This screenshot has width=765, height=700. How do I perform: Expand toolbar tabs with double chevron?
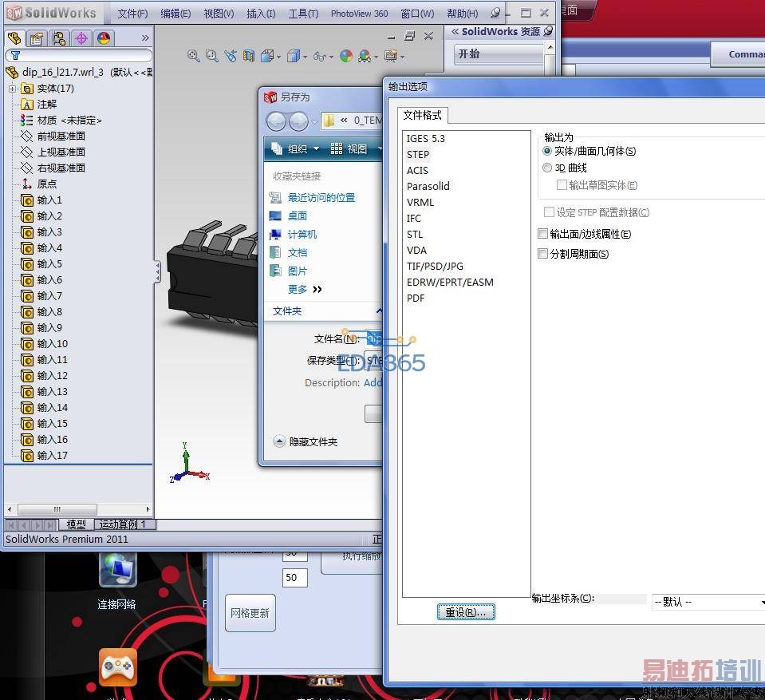[x=145, y=38]
